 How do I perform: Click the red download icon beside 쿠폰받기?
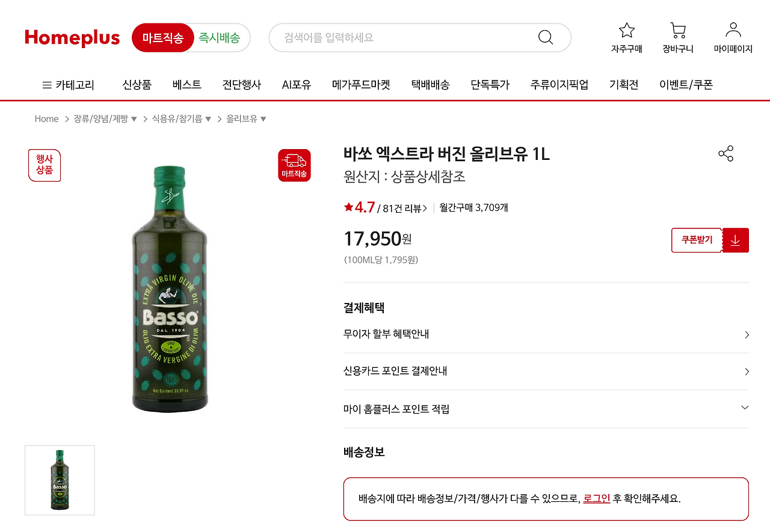click(x=735, y=240)
